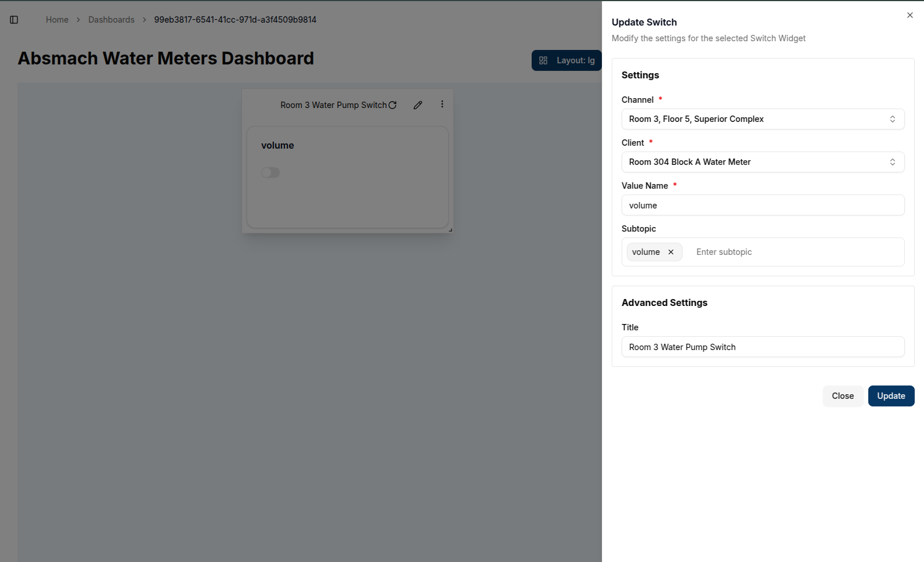Image resolution: width=924 pixels, height=562 pixels.
Task: Edit the Title text field
Action: coord(762,347)
